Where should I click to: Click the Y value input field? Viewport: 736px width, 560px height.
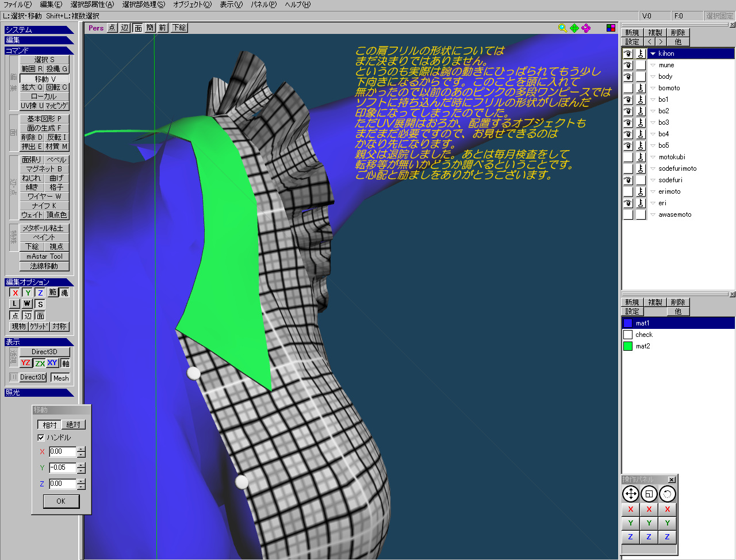[x=62, y=468]
